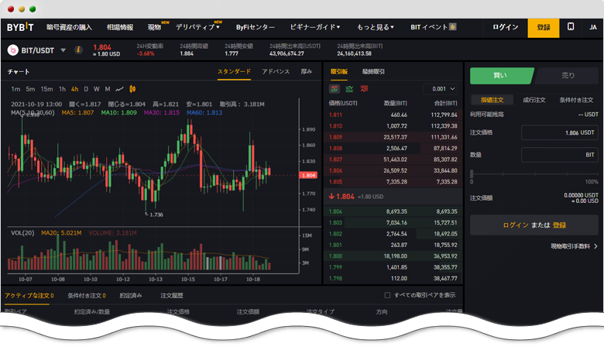Image resolution: width=604 pixels, height=364 pixels.
Task: Select the 取引板 order book tab
Action: point(339,72)
